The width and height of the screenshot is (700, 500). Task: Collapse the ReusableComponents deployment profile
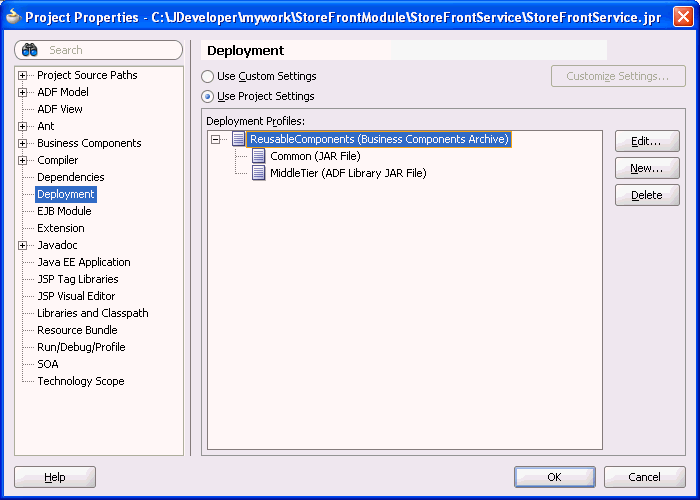[216, 139]
